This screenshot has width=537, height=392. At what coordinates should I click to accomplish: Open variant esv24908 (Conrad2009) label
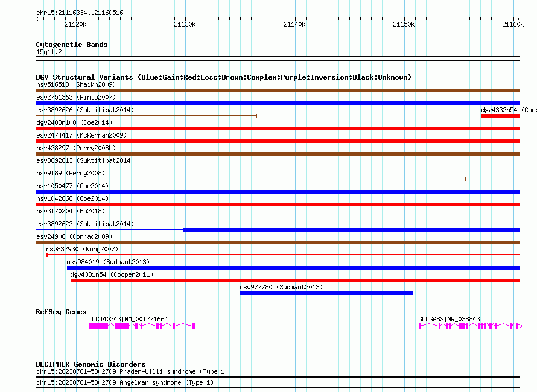pos(74,236)
